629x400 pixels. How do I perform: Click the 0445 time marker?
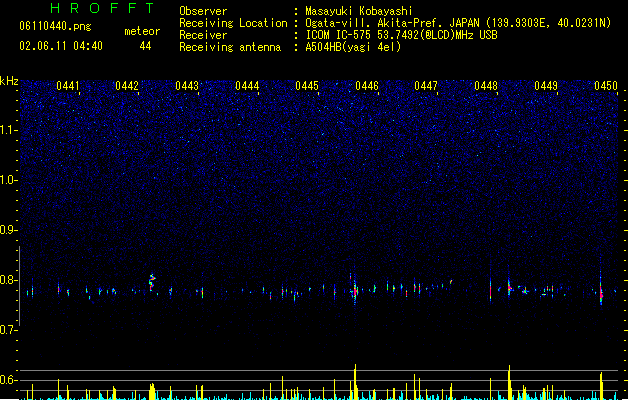coord(307,86)
